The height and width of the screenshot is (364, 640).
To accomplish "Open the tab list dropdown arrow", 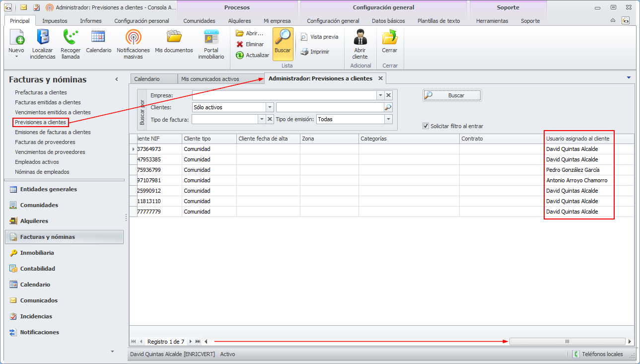I will (x=629, y=77).
